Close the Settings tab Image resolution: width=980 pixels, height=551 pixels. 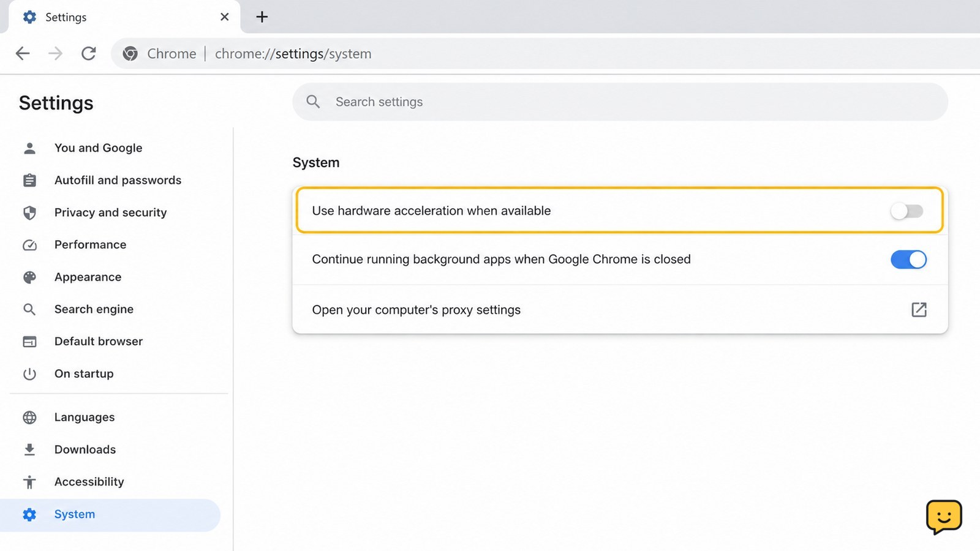point(225,17)
